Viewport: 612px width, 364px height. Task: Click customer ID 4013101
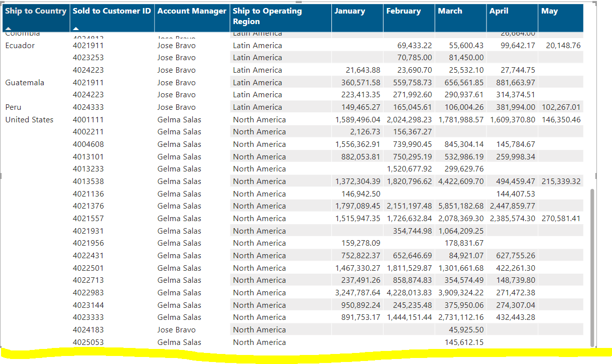(x=88, y=157)
